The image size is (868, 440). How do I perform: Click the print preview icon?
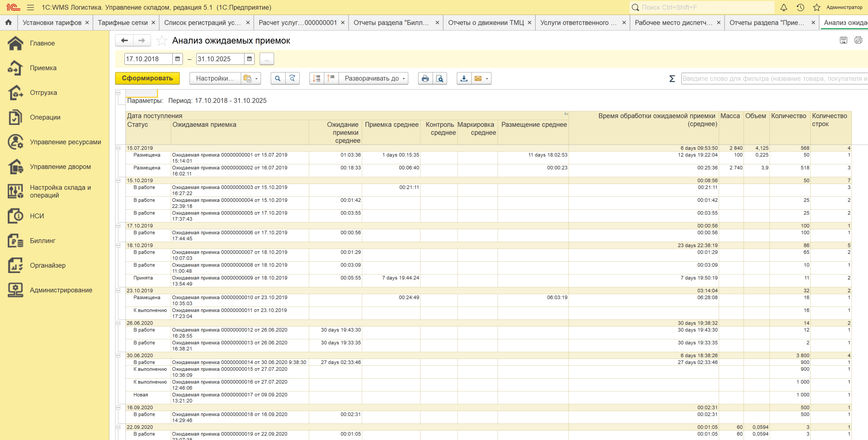coord(440,78)
